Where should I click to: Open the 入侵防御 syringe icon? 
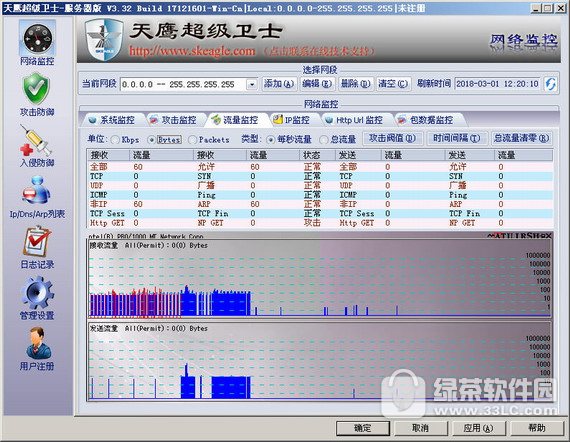36,140
